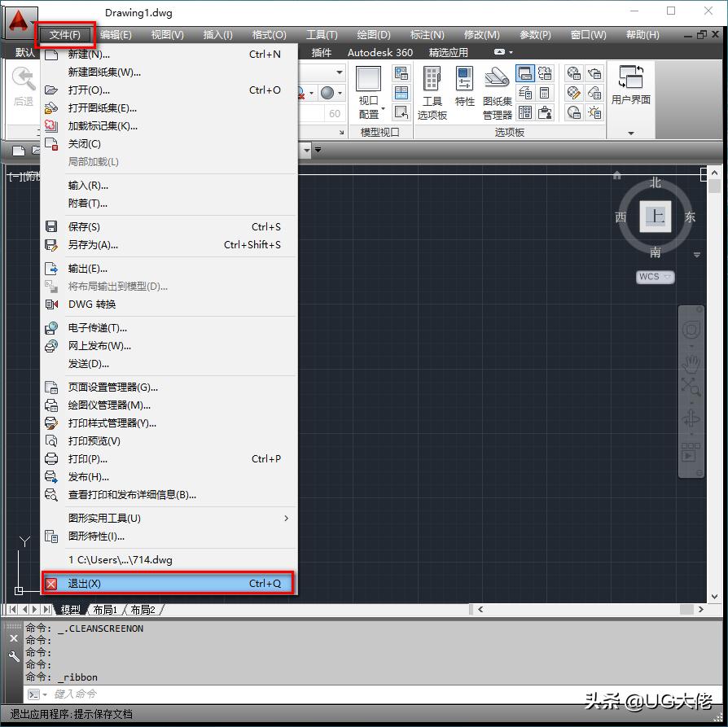Expand the 视口配置 dropdown arrow
Screen dimensions: 728x727
tap(383, 107)
